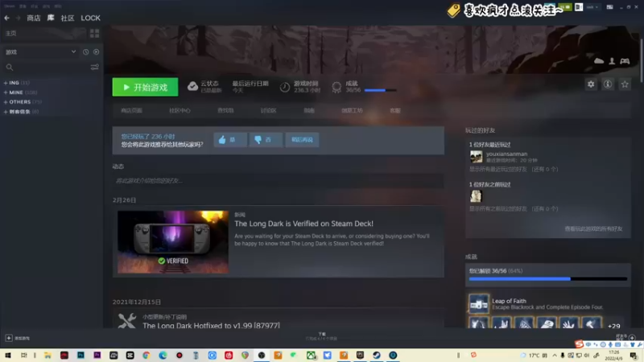Click the achievements ribbon icon

(336, 87)
